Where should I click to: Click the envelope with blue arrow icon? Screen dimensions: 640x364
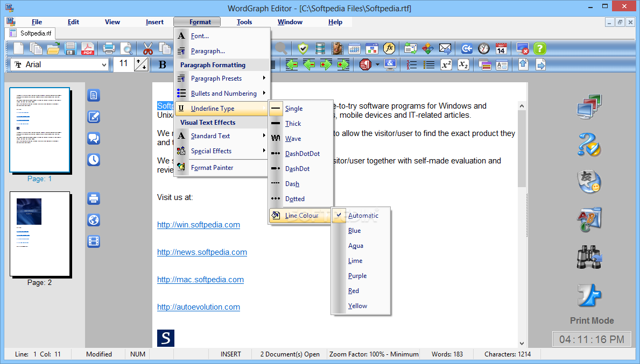(445, 49)
